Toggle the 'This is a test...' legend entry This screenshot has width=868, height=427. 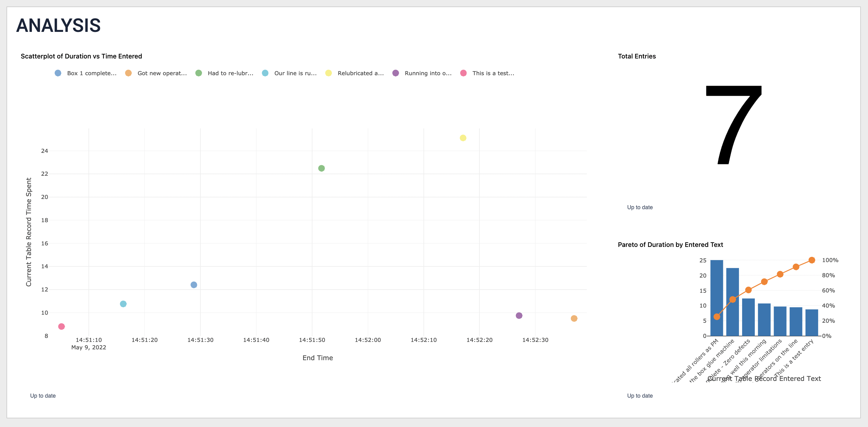point(487,73)
